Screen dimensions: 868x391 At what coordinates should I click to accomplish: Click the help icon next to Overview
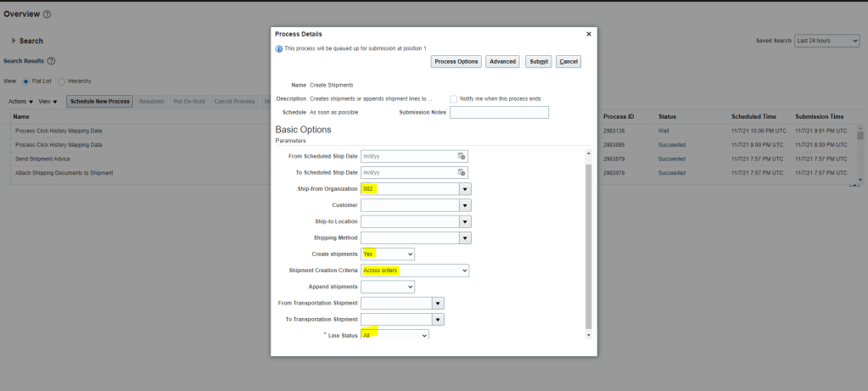[x=47, y=14]
